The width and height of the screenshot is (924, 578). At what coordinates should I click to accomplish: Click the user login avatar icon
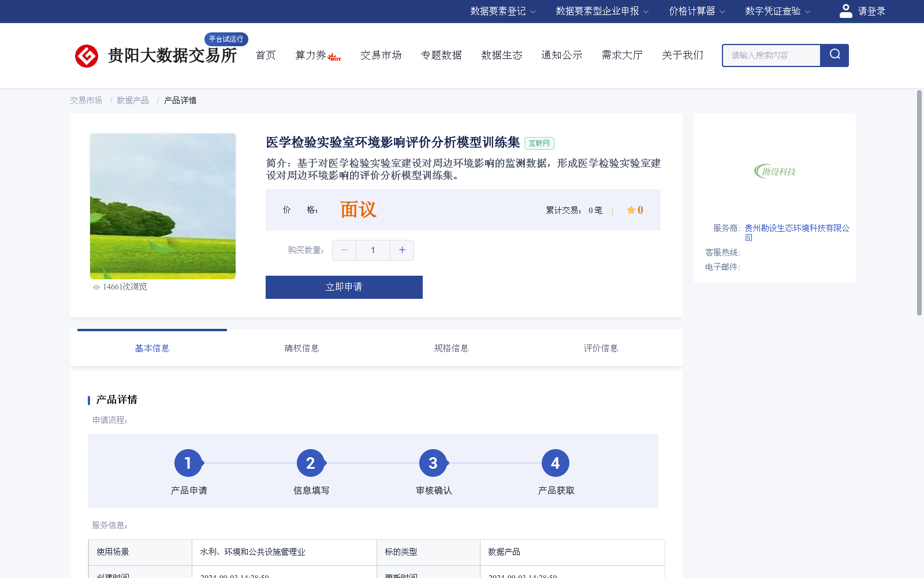[x=845, y=11]
